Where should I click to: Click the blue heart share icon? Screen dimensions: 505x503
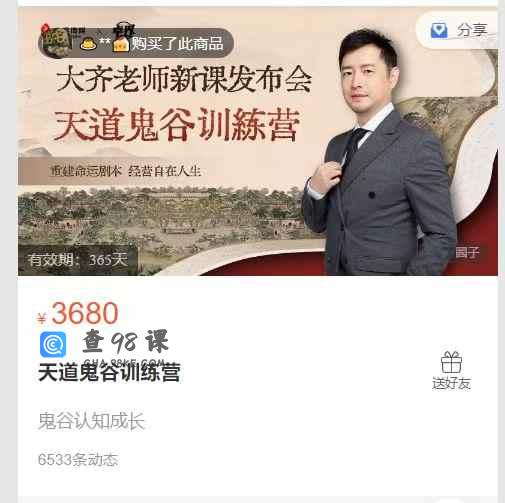coord(439,30)
